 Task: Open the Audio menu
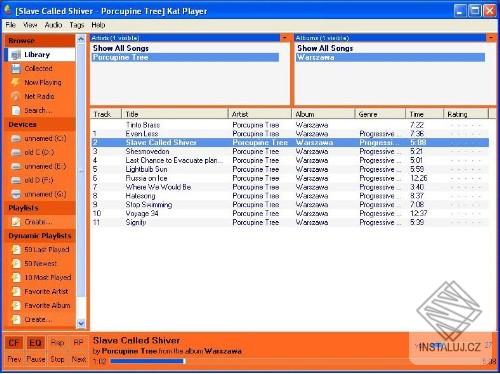click(x=53, y=25)
